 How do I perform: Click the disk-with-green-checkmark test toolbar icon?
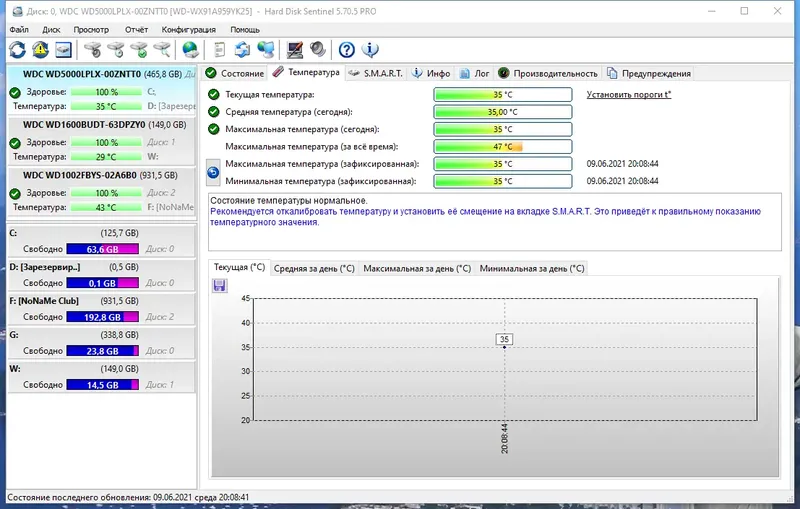pyautogui.click(x=139, y=49)
